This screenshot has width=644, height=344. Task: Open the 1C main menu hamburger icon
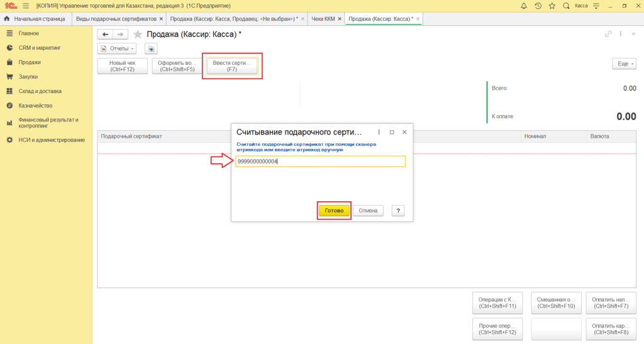coord(25,6)
